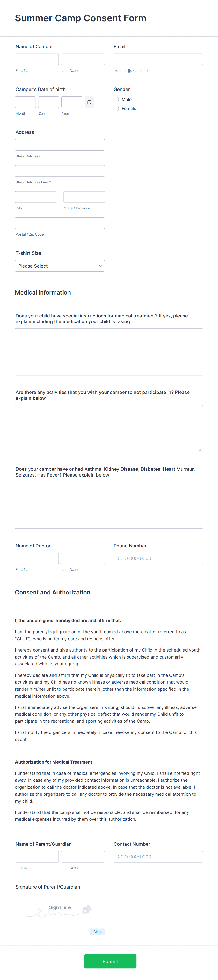Select the Female gender option
This screenshot has height=980, width=218.
tap(116, 108)
